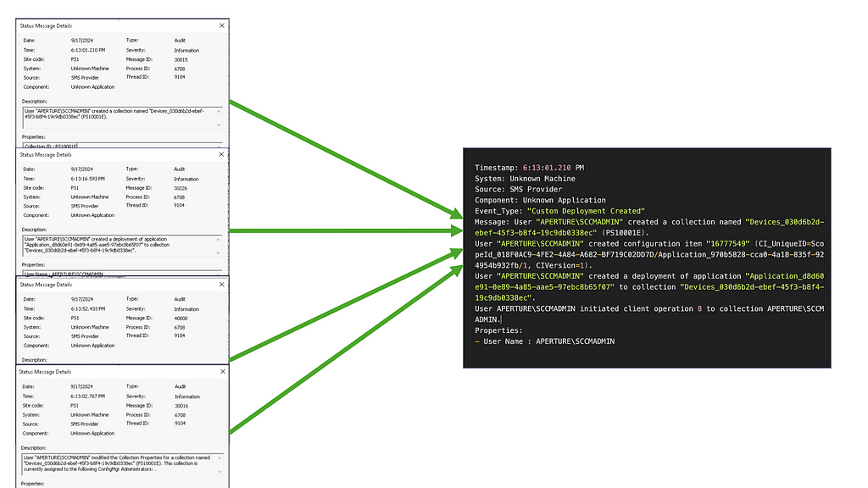
Task: Click the Date value 9/17/2024 in dialog 40800
Action: pos(81,299)
